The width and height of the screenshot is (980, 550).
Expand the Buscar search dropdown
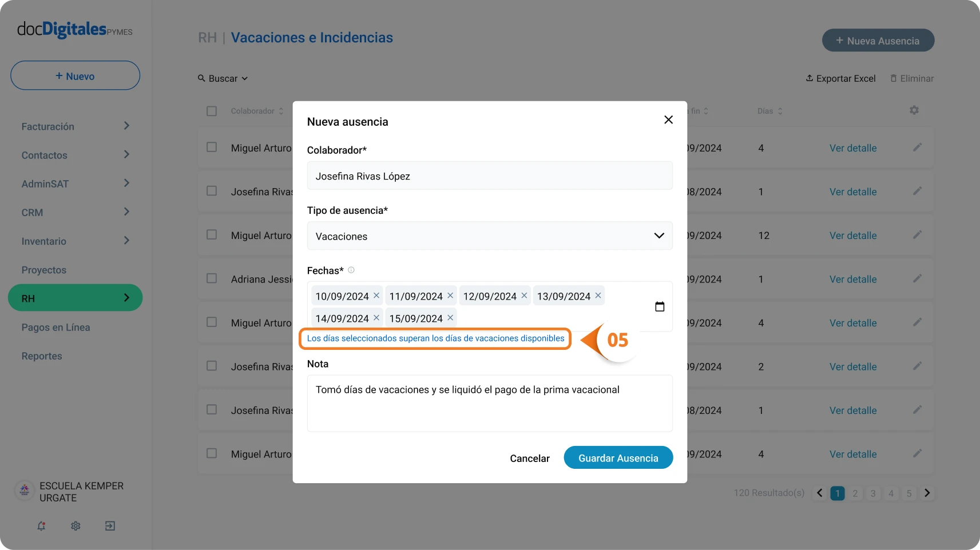[x=223, y=78]
